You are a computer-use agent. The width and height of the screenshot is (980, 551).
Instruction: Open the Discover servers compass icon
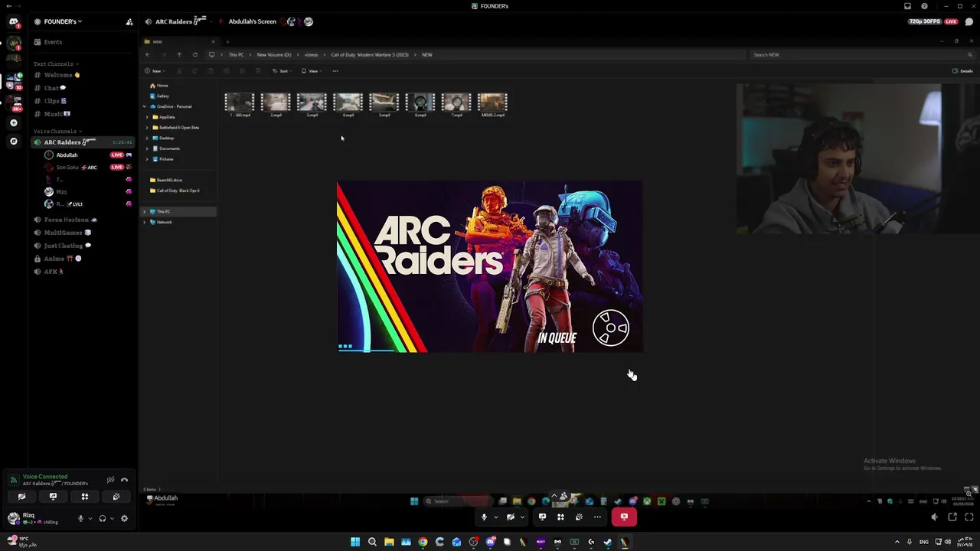click(x=13, y=141)
